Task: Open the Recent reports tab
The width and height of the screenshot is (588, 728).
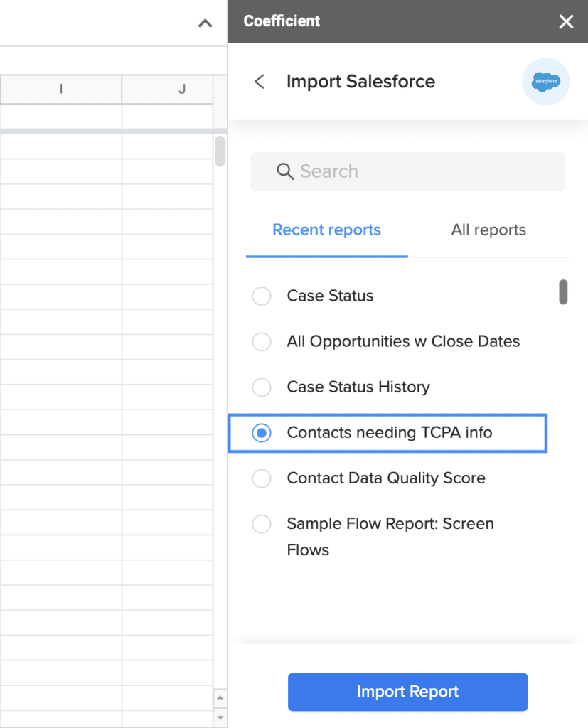Action: (x=326, y=230)
